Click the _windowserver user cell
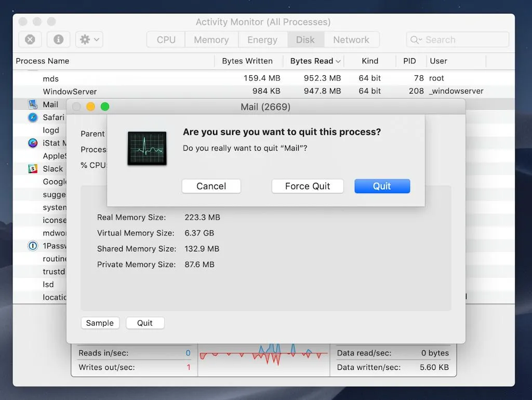 pos(456,91)
